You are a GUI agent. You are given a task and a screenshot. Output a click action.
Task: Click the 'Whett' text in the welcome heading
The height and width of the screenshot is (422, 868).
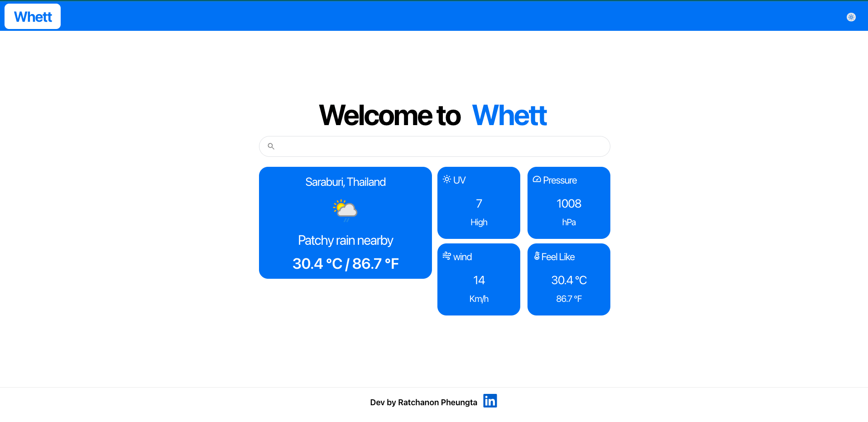point(509,116)
